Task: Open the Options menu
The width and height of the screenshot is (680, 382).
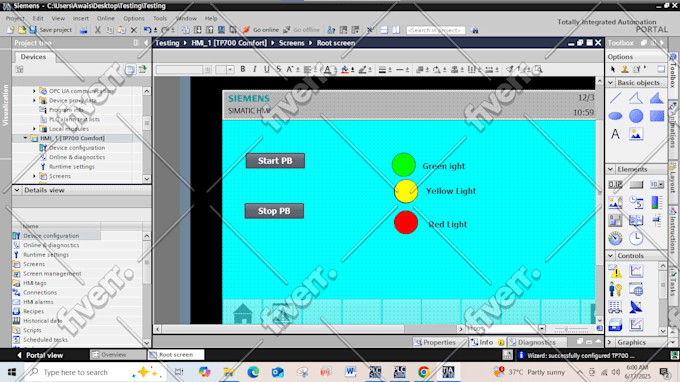Action: coord(134,18)
